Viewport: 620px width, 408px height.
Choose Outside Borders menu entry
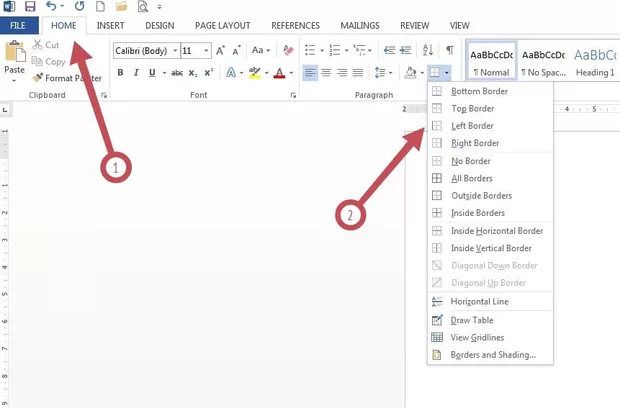pos(490,196)
